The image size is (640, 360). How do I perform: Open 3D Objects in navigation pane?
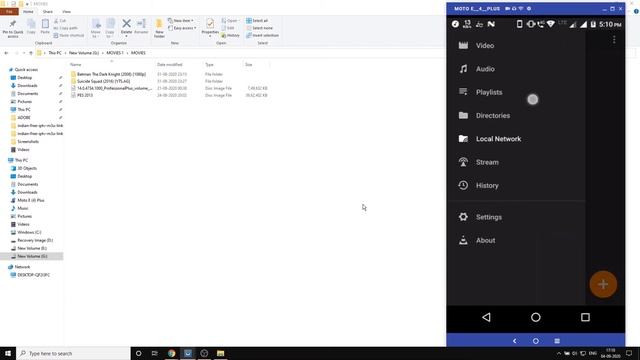(x=27, y=168)
